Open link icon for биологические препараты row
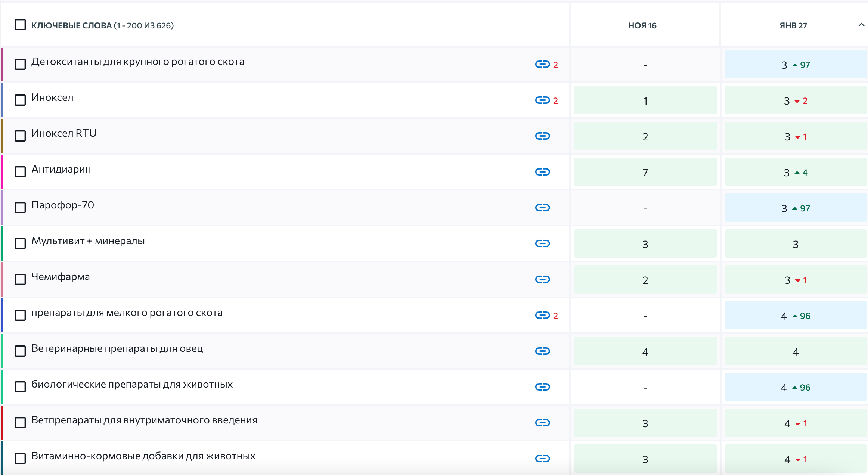This screenshot has width=868, height=475. (542, 387)
